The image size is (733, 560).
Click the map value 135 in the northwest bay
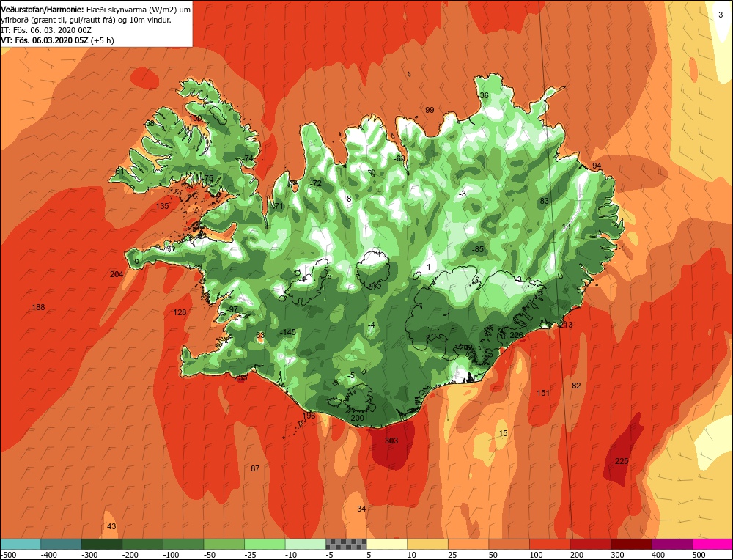tap(162, 206)
